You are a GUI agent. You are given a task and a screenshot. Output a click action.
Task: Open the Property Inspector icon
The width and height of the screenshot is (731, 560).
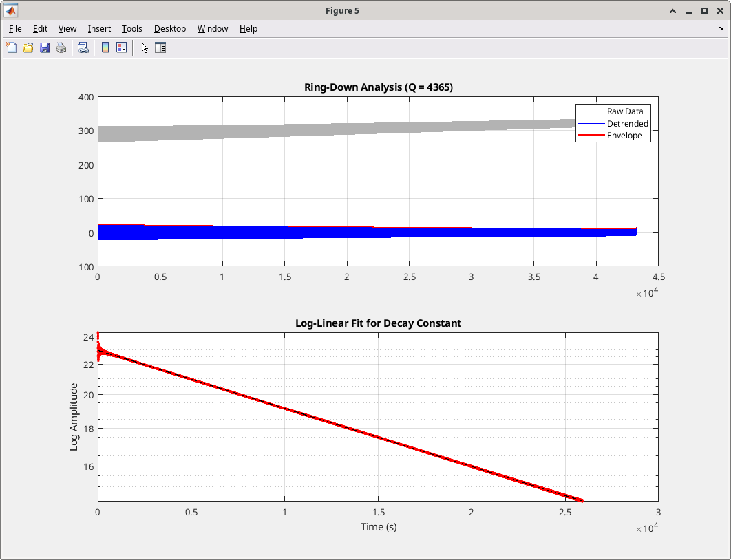(x=160, y=47)
